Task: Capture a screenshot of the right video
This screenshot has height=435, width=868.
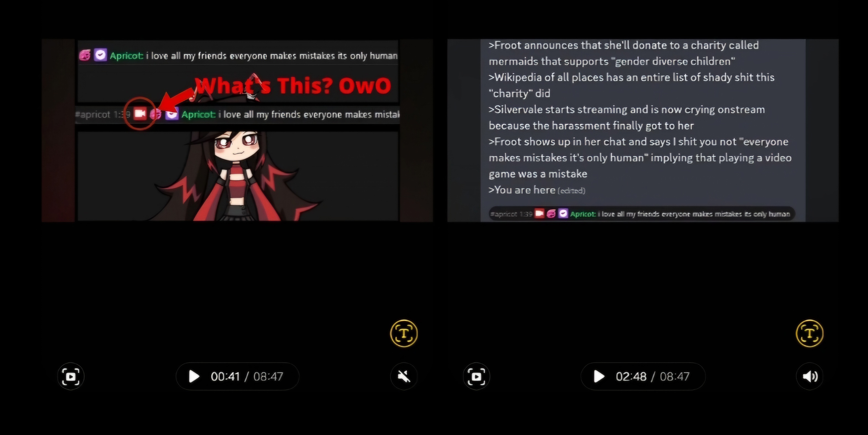Action: tap(477, 376)
